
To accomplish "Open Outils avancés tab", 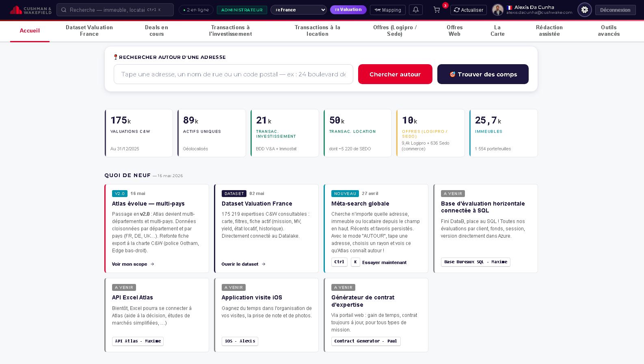I will (x=609, y=30).
